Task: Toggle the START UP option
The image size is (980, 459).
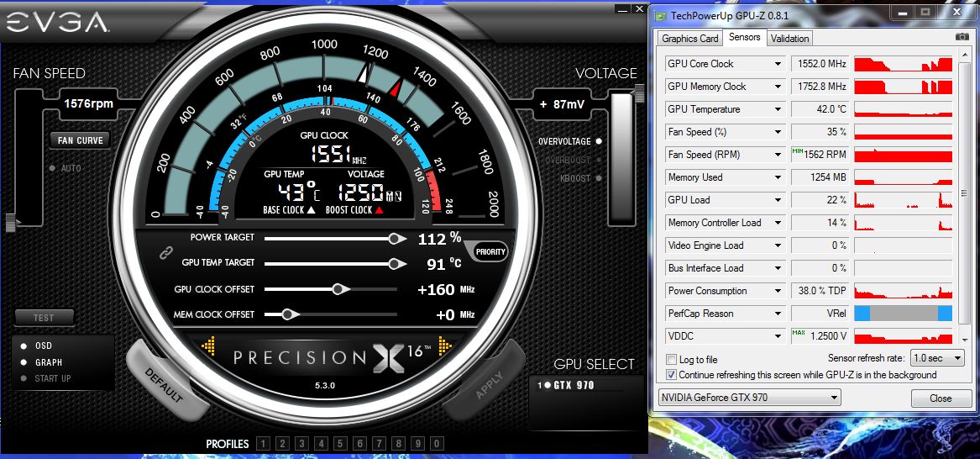Action: (x=24, y=378)
